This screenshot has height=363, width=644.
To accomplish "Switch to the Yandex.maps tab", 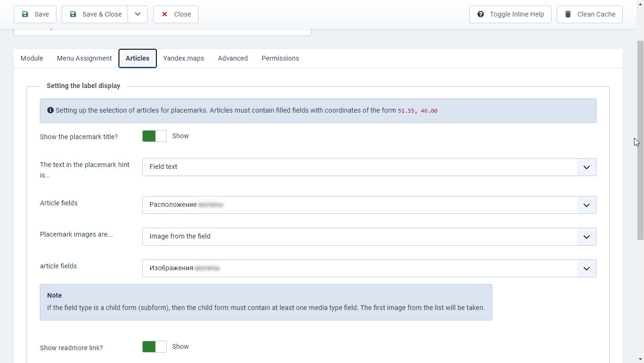I will pyautogui.click(x=183, y=58).
